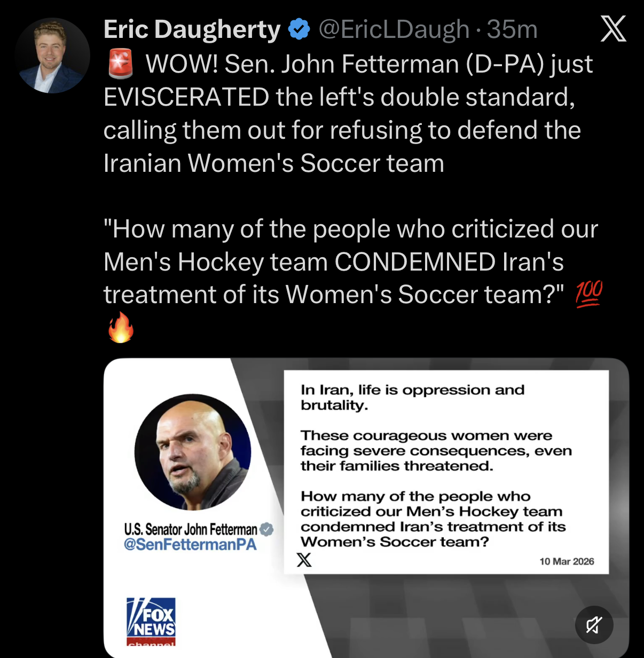
Task: Click the @SenFettermanPA handle in the video
Action: 190,544
